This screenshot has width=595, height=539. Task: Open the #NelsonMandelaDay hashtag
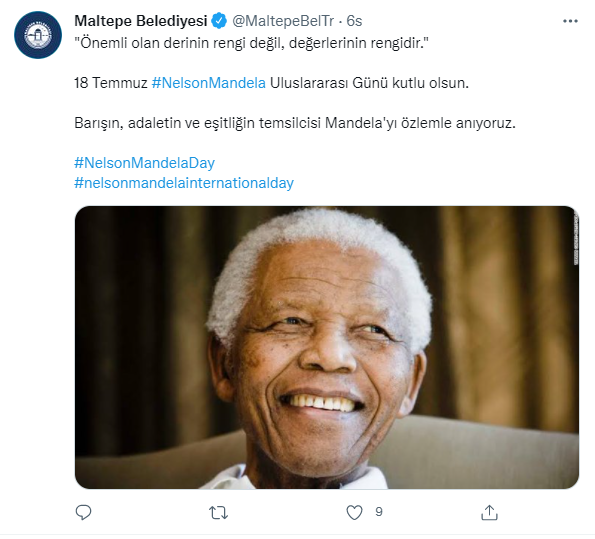point(145,163)
